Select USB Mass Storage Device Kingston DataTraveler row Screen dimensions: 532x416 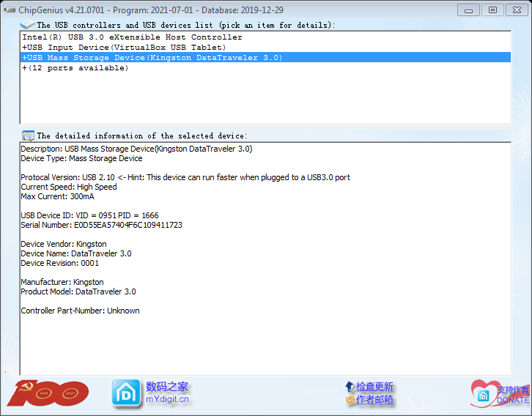(x=266, y=57)
